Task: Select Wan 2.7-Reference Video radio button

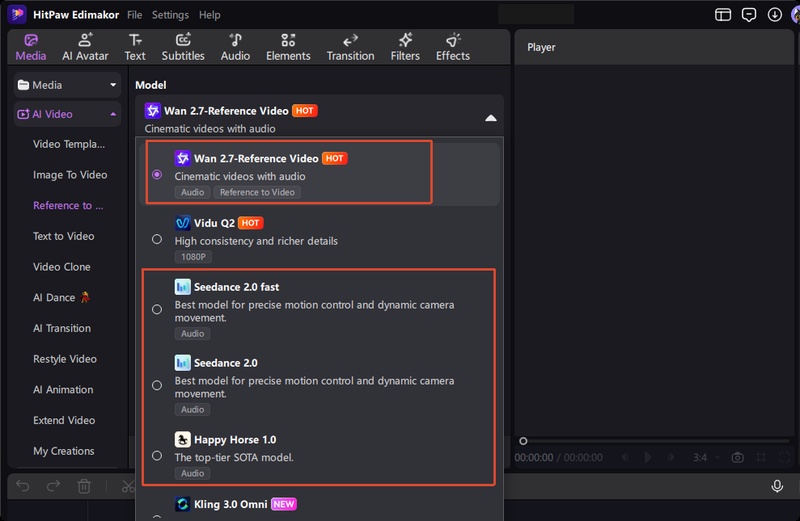Action: (157, 175)
